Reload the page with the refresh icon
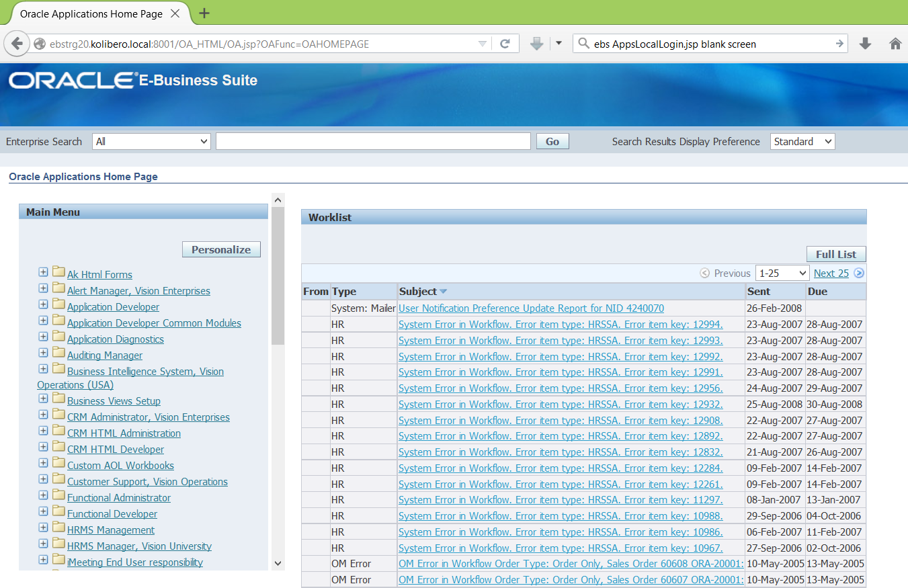 click(505, 44)
